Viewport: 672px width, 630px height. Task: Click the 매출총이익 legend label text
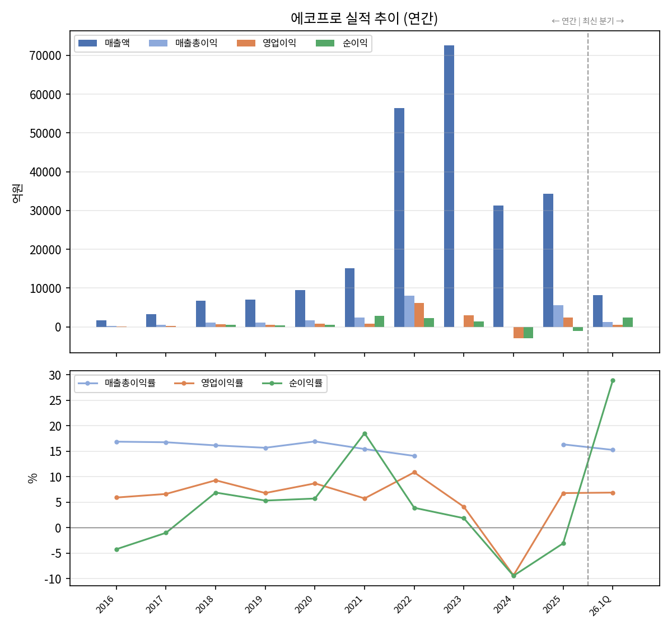[x=196, y=43]
